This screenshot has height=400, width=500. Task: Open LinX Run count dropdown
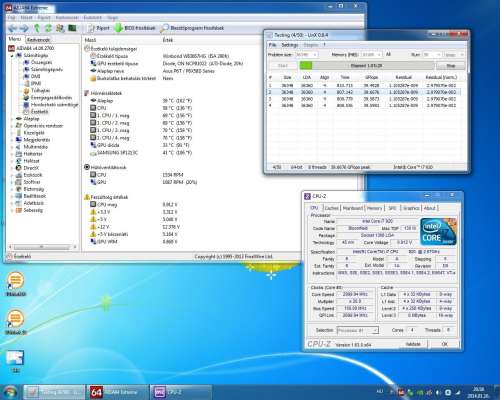(432, 54)
